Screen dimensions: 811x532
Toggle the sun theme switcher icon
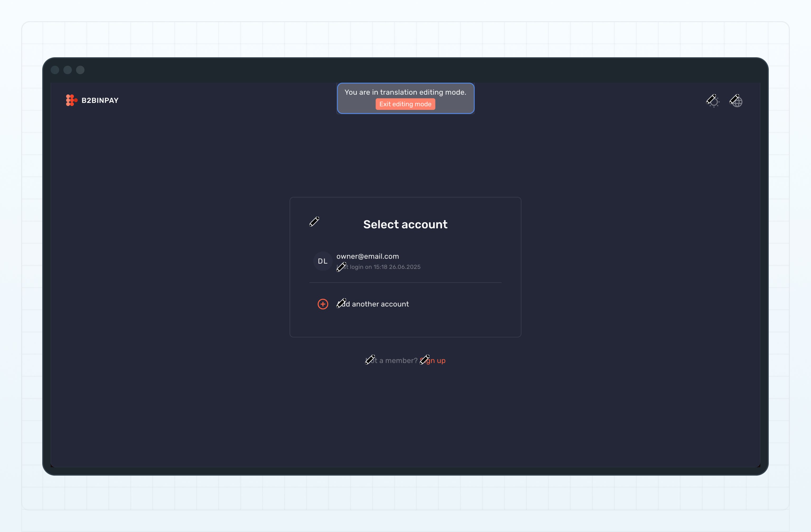coord(715,103)
